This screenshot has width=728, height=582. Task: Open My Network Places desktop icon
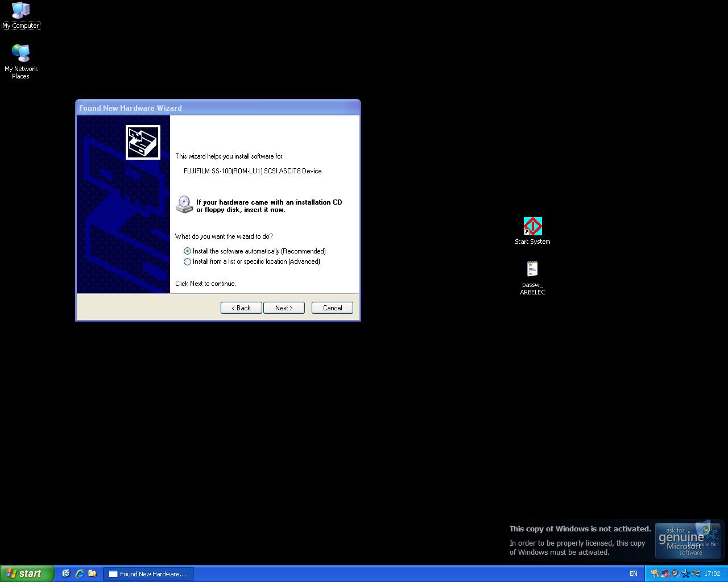coord(21,61)
